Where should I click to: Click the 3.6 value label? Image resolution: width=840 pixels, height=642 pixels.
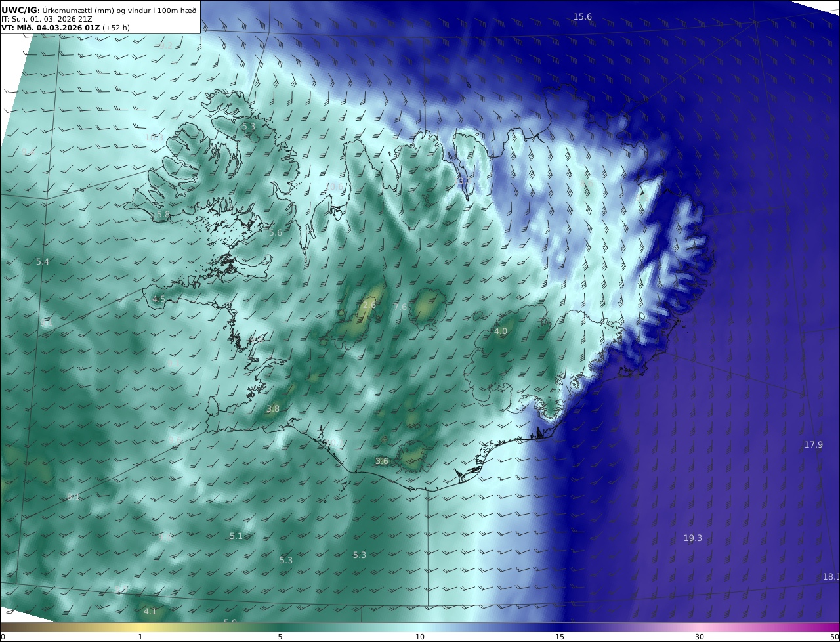382,461
